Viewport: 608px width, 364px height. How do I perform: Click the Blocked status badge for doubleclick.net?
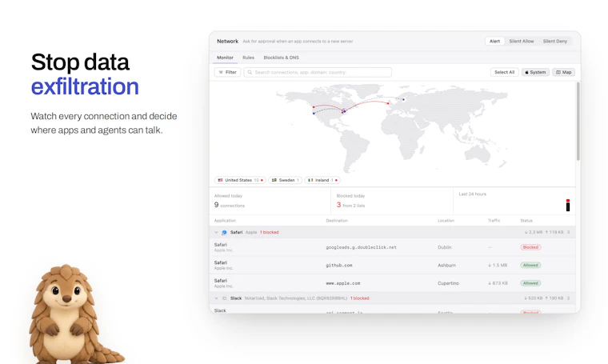point(530,247)
